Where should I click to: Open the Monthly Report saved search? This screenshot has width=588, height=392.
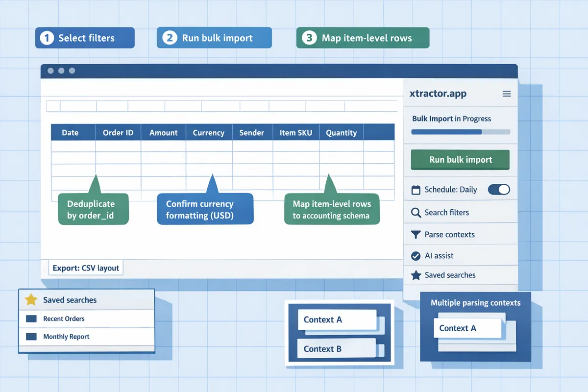coord(87,337)
